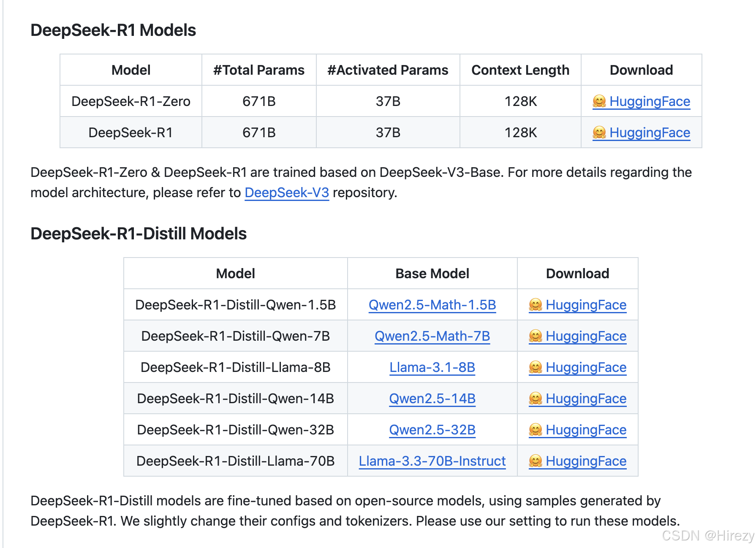Click the 37B cell in DeepSeek-R1 row
Screen dimensions: 756x548
pyautogui.click(x=388, y=133)
